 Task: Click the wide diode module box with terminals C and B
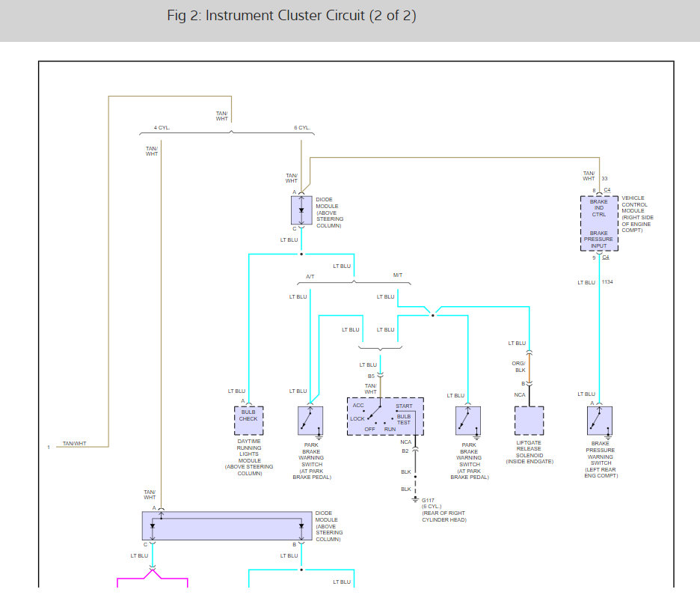click(x=227, y=526)
